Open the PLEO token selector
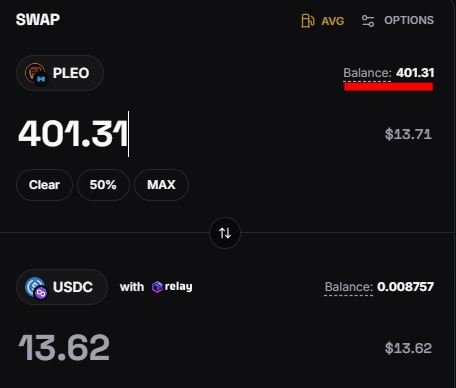Image resolution: width=456 pixels, height=388 pixels. (x=60, y=73)
